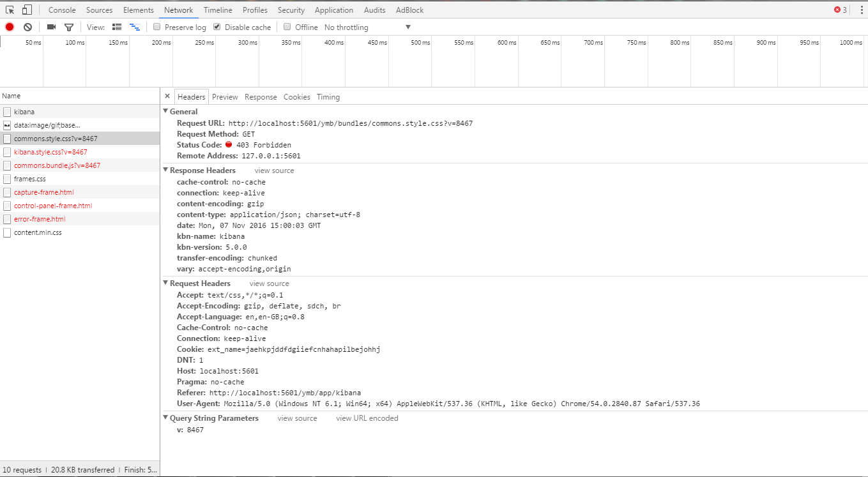Stop recording with the red record button
The width and height of the screenshot is (868, 477).
(x=10, y=27)
